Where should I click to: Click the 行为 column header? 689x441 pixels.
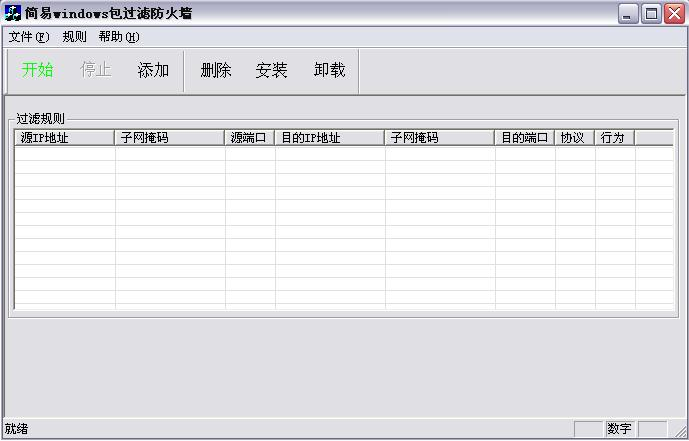(614, 138)
